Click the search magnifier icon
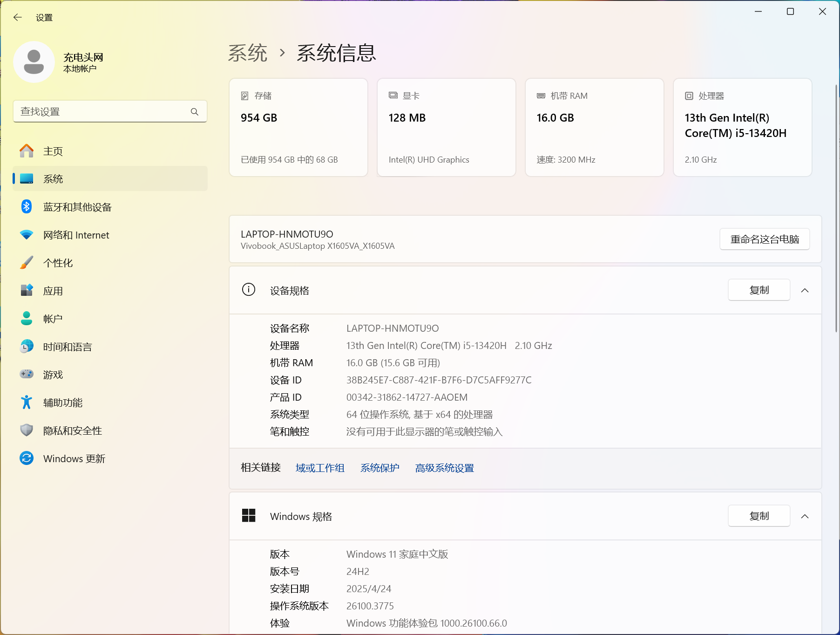 click(195, 112)
